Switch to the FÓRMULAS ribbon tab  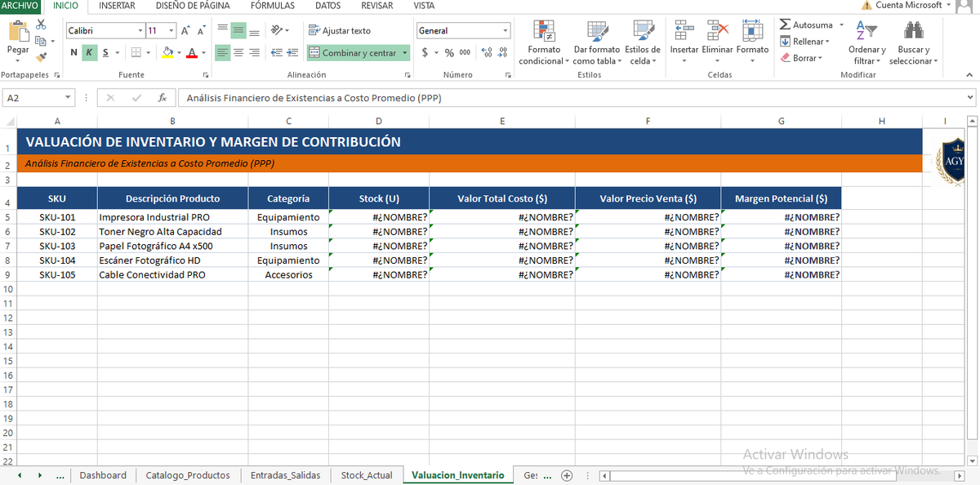[273, 6]
